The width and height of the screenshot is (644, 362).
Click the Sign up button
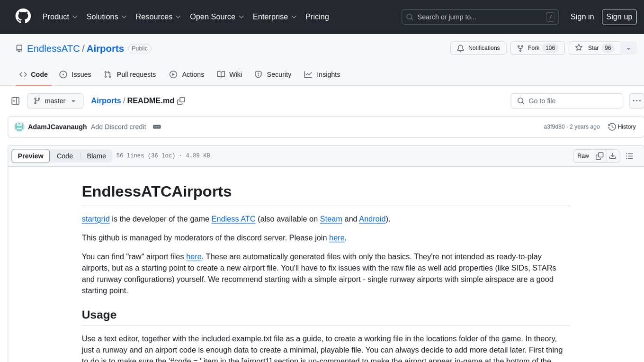point(619,17)
